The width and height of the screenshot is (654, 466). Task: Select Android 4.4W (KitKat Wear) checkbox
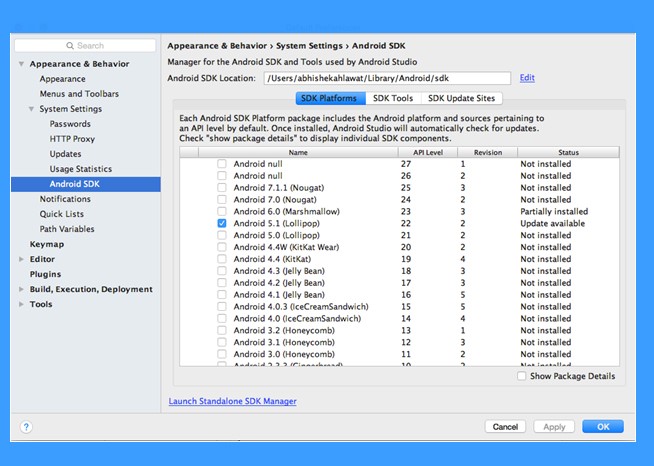point(222,247)
